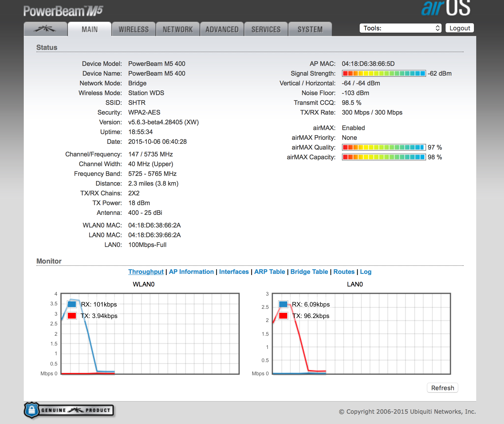Click the LAN0 RX blue legend swatch

283,304
